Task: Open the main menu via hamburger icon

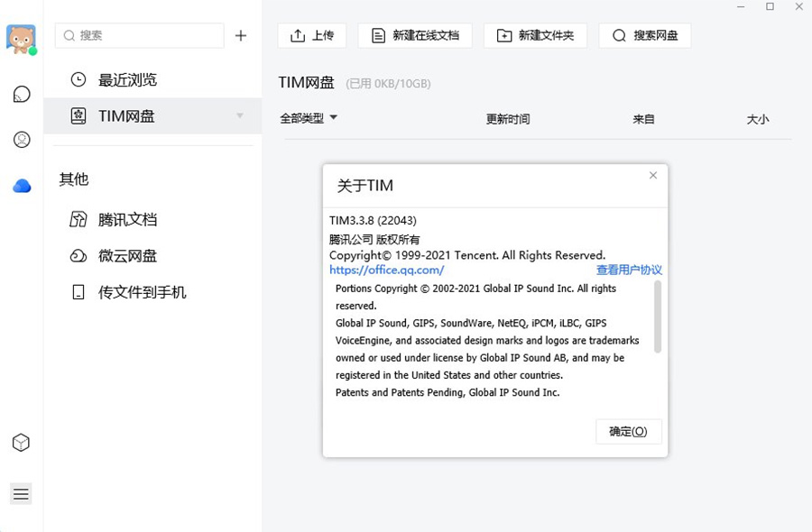Action: coord(21,494)
